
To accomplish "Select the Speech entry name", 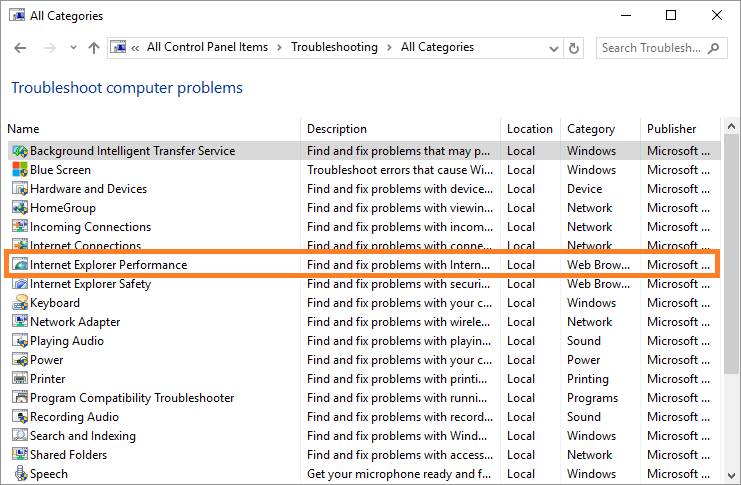I will pos(49,474).
